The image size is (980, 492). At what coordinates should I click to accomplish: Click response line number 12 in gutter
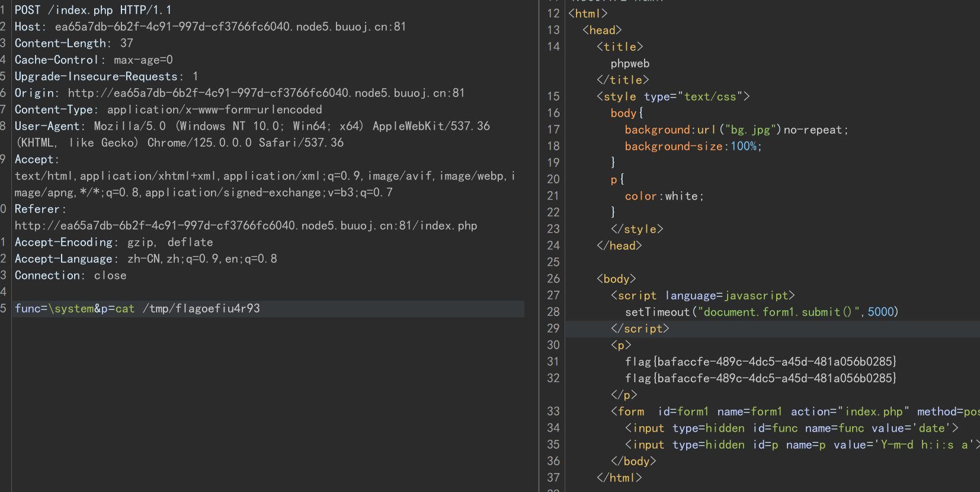553,13
